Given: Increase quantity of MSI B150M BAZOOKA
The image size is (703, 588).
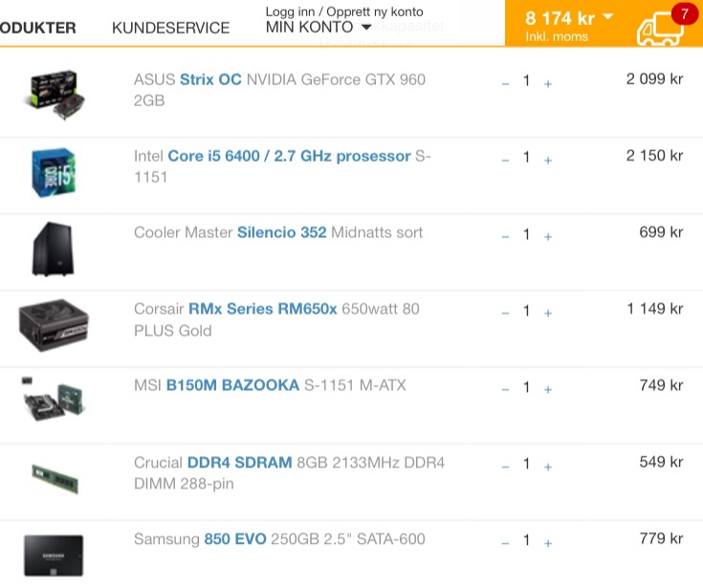Looking at the screenshot, I should pyautogui.click(x=548, y=390).
